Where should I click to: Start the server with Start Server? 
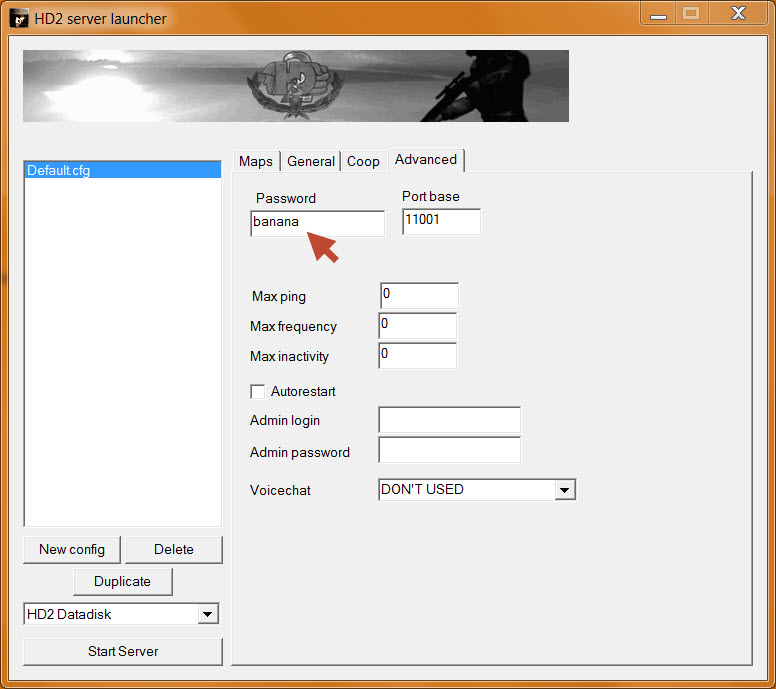click(x=122, y=651)
